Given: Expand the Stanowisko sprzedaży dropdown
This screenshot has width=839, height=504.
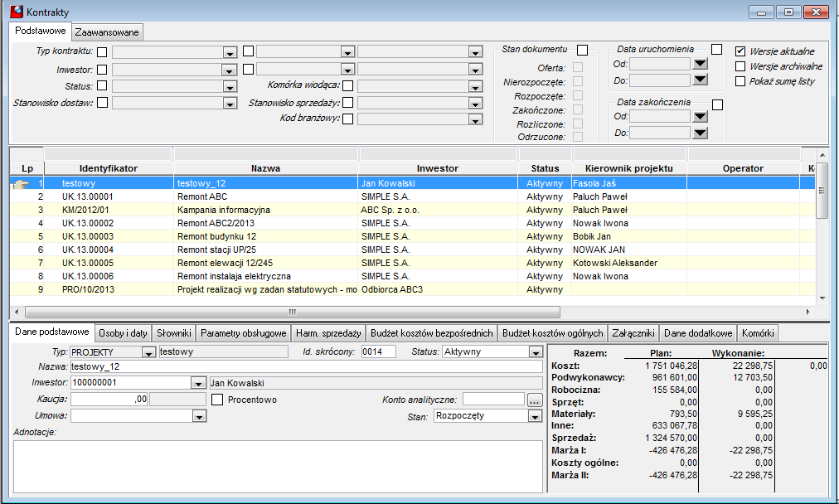Looking at the screenshot, I should pyautogui.click(x=475, y=104).
